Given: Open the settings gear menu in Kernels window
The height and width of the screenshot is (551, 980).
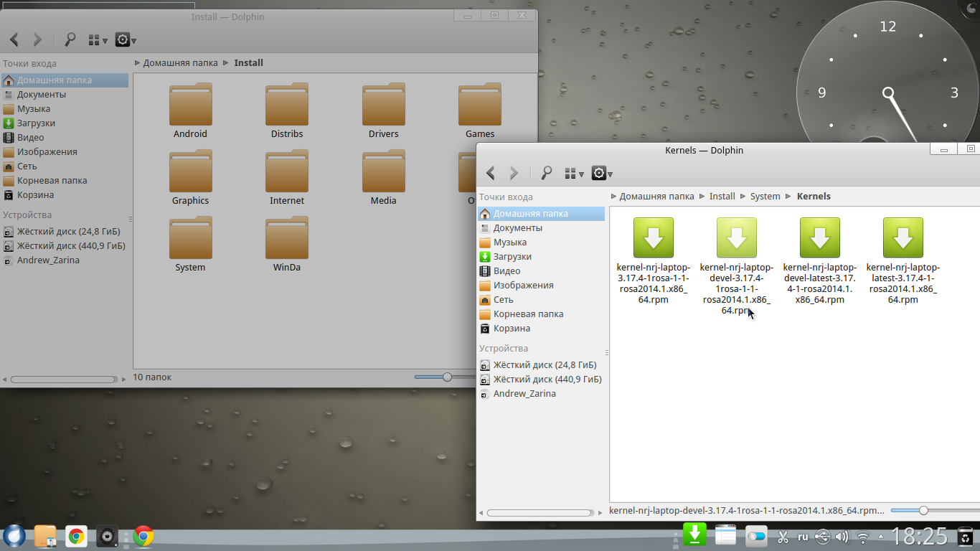Looking at the screenshot, I should (x=601, y=173).
